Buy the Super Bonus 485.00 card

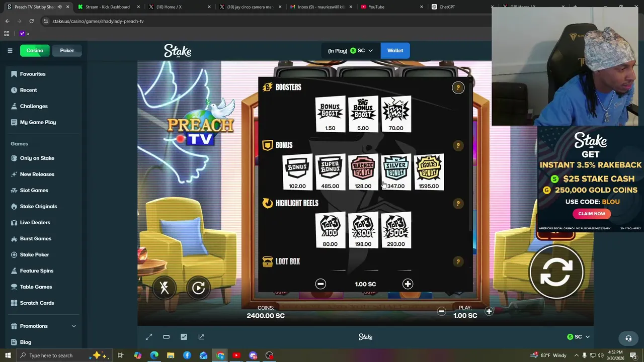pos(330,172)
